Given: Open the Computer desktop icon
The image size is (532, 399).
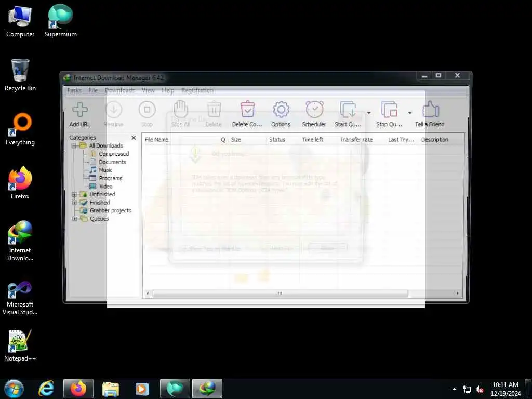Looking at the screenshot, I should coord(20,21).
